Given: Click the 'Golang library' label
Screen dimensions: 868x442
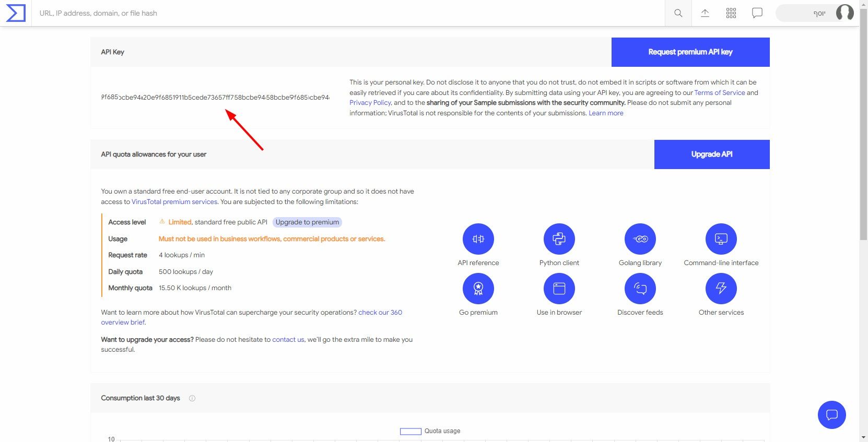Looking at the screenshot, I should (x=640, y=263).
